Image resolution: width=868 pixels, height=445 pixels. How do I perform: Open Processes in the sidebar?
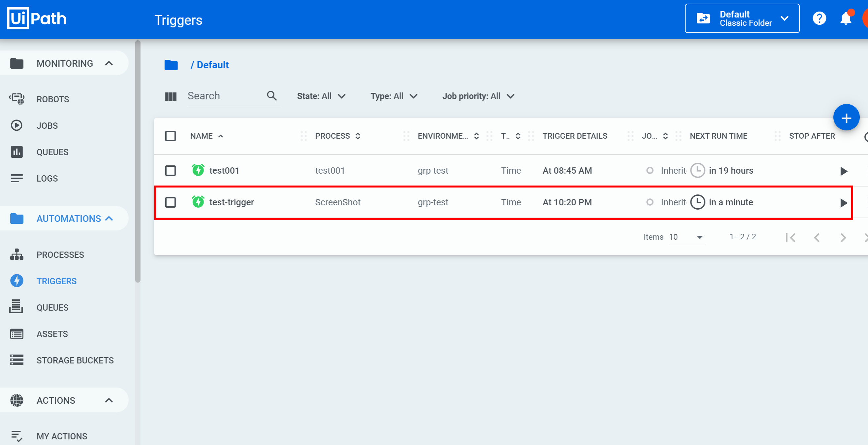[x=60, y=255]
